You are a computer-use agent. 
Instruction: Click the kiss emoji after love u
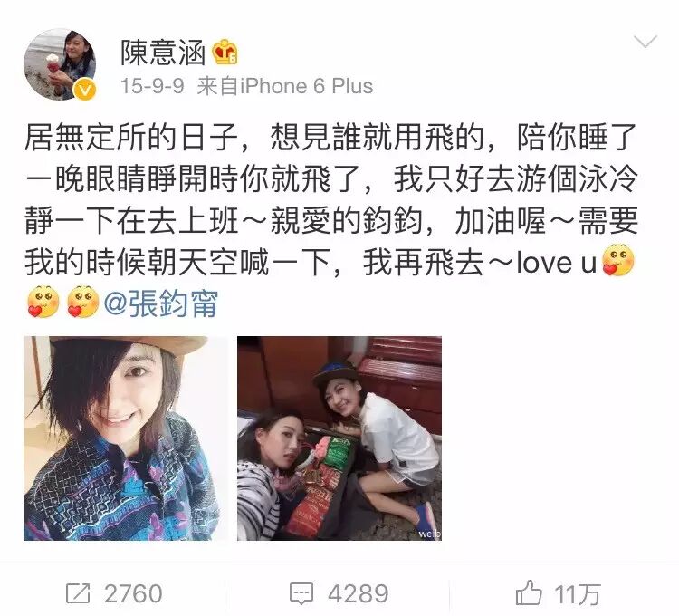(x=618, y=260)
